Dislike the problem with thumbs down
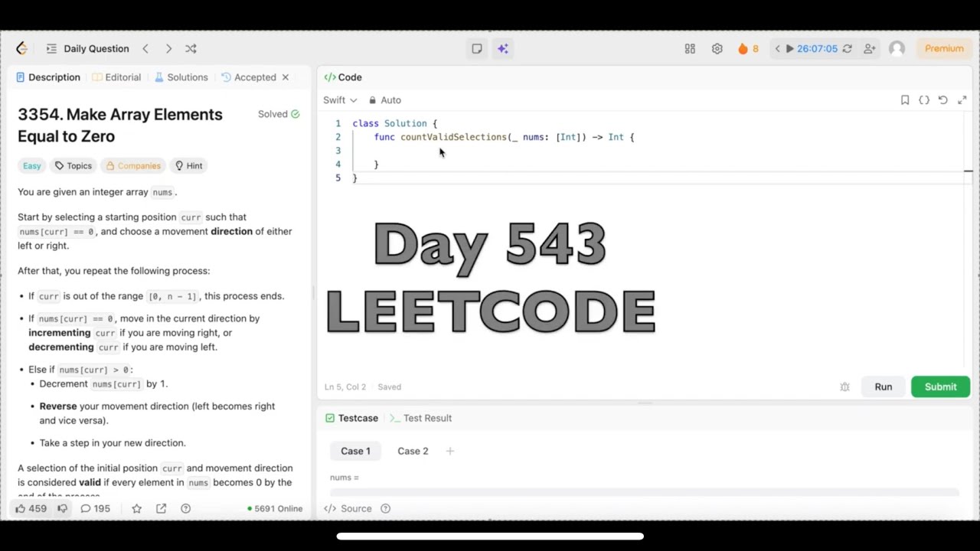Screen dimensions: 980x551 [x=63, y=508]
